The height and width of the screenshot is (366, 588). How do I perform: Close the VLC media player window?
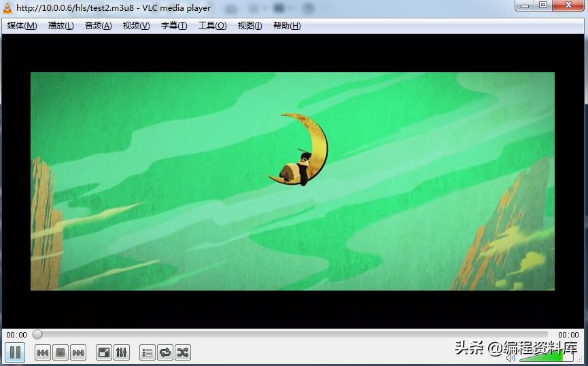click(x=568, y=5)
